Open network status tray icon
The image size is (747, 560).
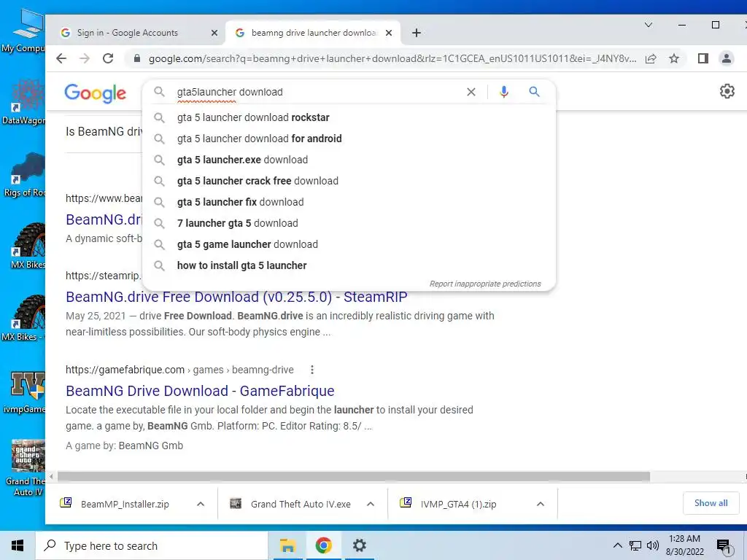pyautogui.click(x=635, y=545)
